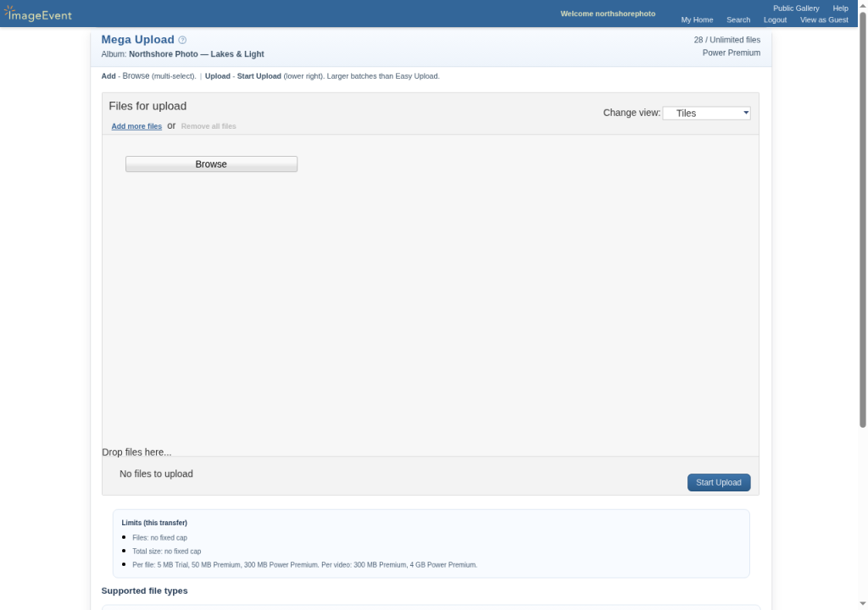Click the Total size: no fixed cap line
Image resolution: width=868 pixels, height=610 pixels.
pyautogui.click(x=167, y=552)
